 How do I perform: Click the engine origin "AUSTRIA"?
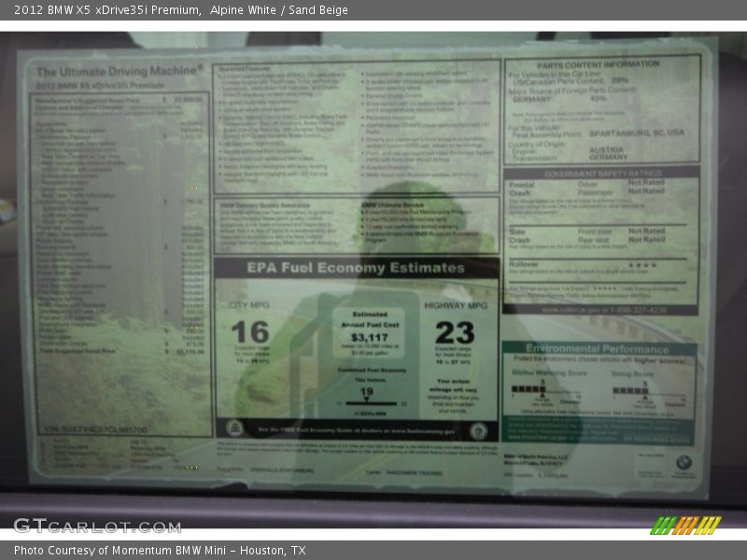606,149
